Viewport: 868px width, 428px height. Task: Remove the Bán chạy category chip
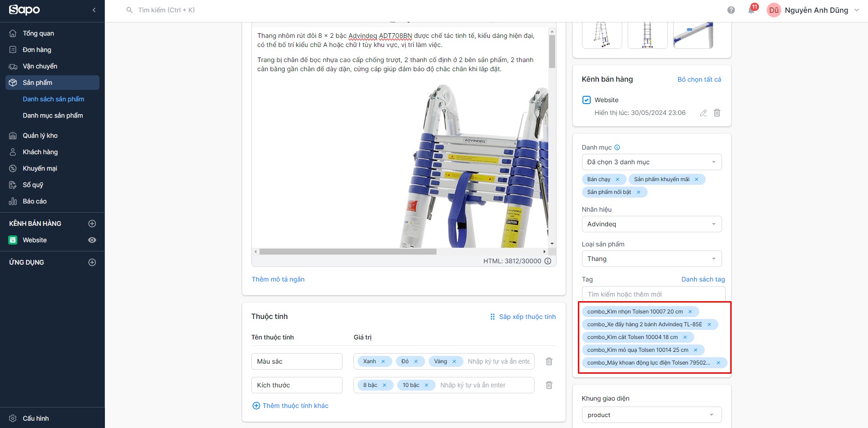point(618,179)
